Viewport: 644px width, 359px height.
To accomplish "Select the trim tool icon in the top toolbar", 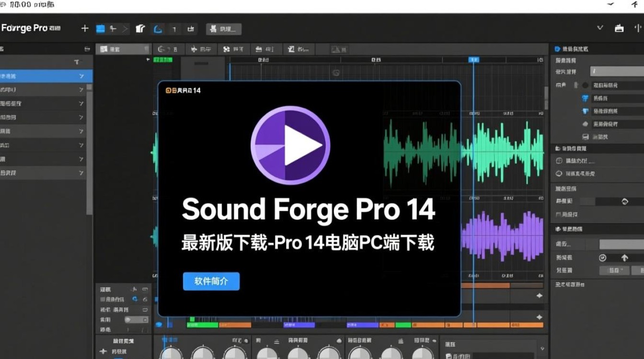I will (x=140, y=29).
